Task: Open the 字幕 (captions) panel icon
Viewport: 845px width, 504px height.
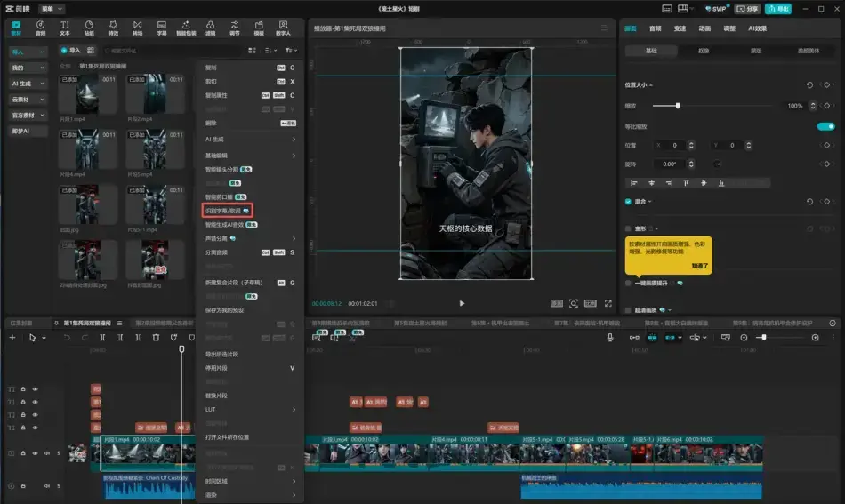Action: [x=162, y=28]
